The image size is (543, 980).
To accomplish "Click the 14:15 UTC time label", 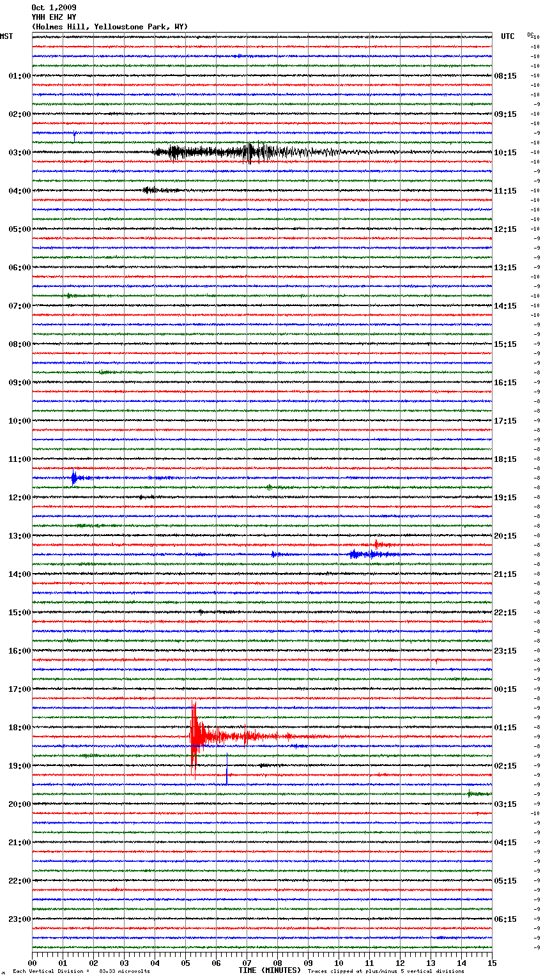I will pos(505,306).
